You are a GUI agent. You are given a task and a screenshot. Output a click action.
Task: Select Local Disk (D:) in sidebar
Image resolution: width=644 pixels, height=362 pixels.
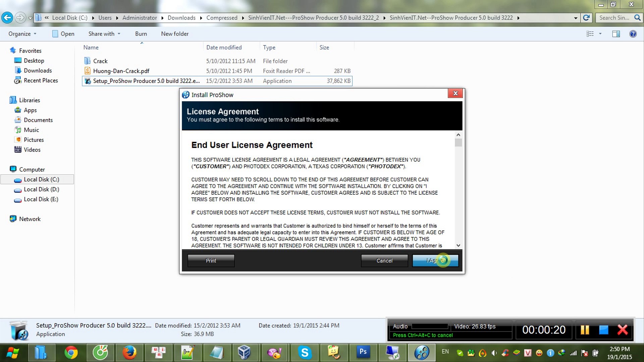point(41,189)
